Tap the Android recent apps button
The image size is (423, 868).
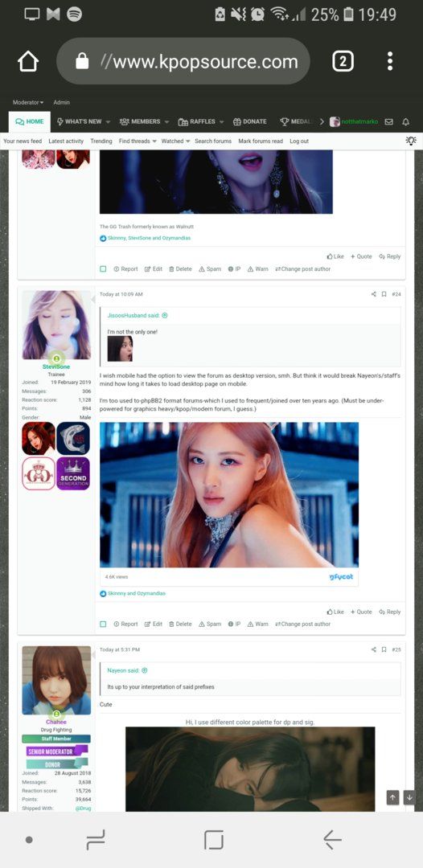95,840
